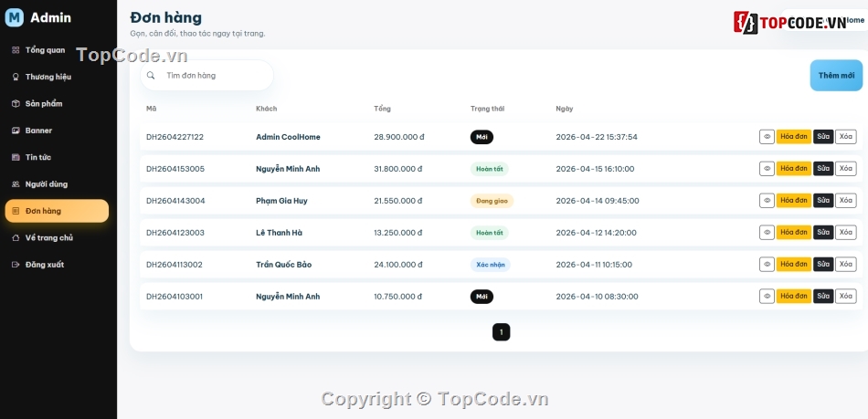
Task: Click the Thương hiệu badge icon
Action: (x=16, y=77)
